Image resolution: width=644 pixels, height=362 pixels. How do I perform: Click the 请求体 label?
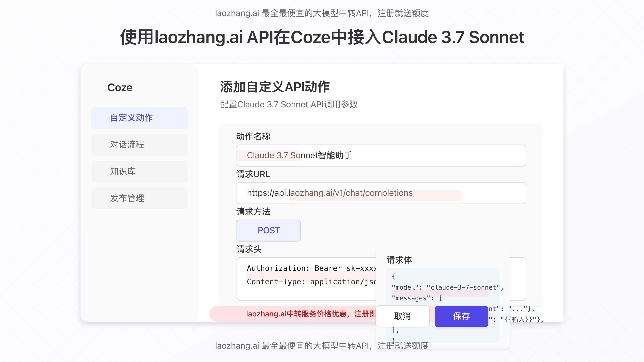pyautogui.click(x=399, y=260)
